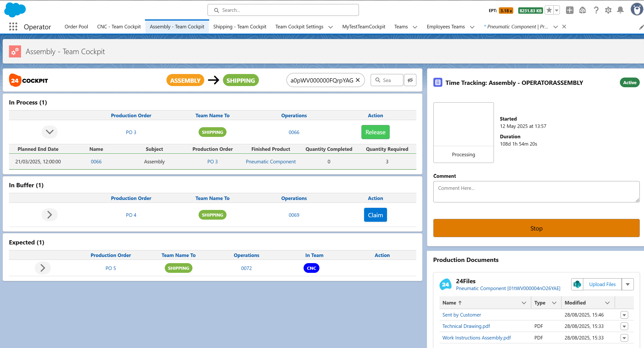
Task: Open the Setup gear icon
Action: [x=608, y=10]
